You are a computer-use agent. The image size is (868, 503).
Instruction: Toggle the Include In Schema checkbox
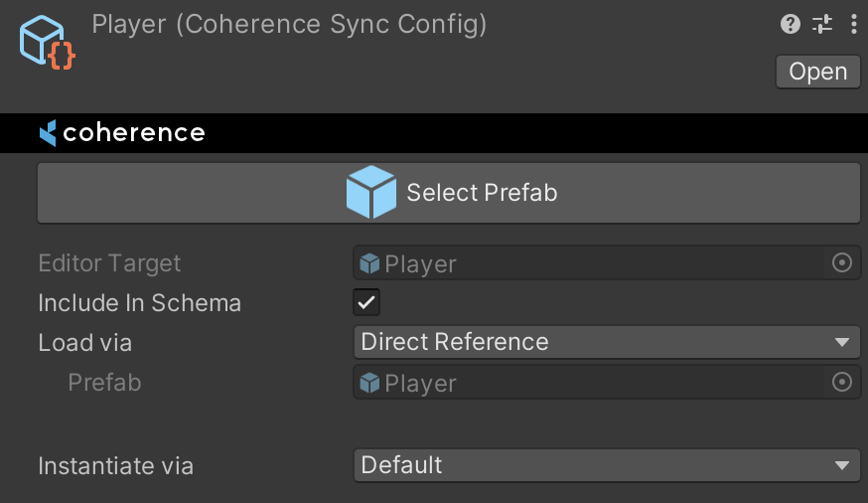click(x=366, y=302)
